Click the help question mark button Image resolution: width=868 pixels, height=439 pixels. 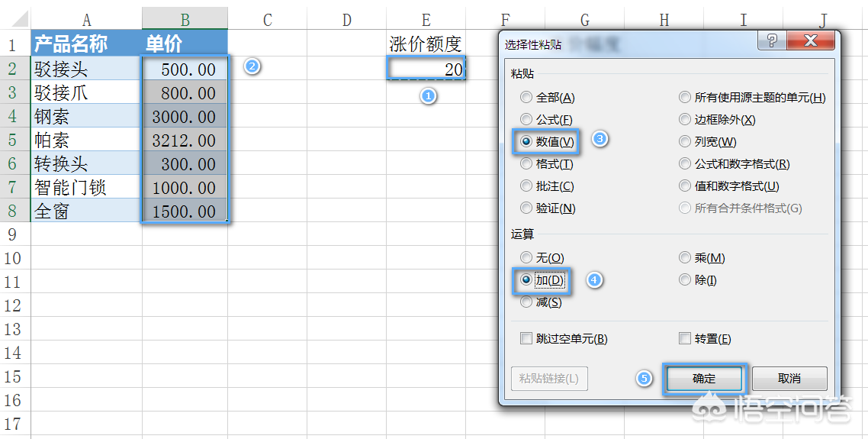click(772, 41)
